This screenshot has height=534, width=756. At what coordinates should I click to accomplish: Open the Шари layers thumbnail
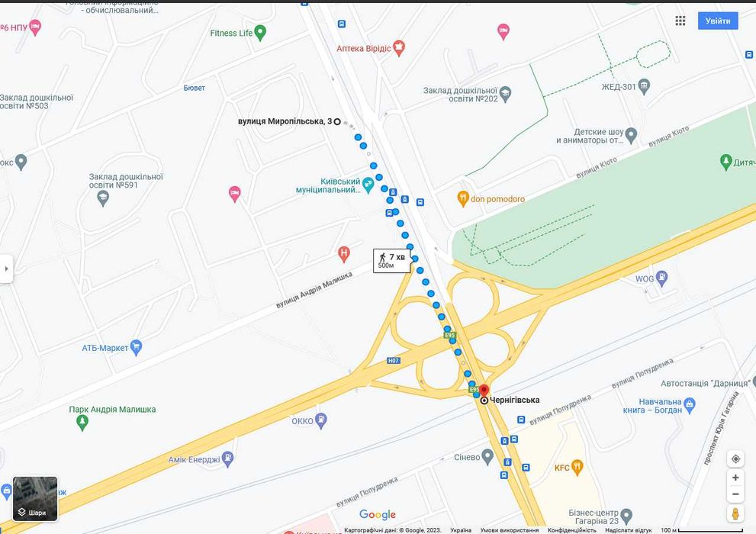click(35, 499)
